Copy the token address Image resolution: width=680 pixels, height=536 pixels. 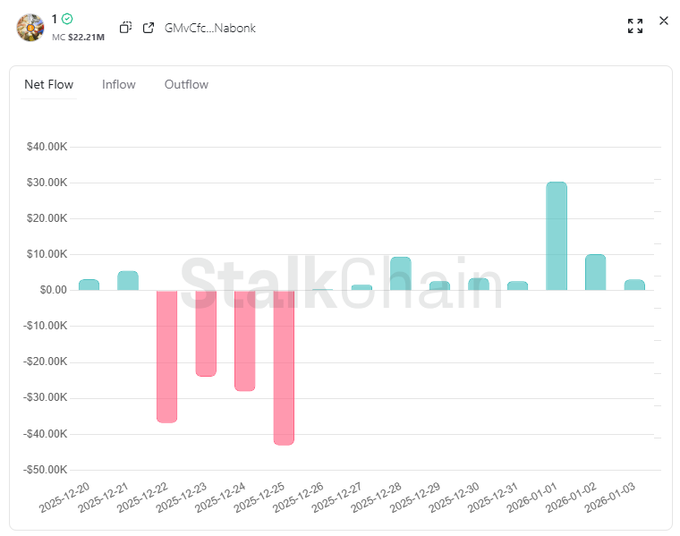click(x=125, y=28)
